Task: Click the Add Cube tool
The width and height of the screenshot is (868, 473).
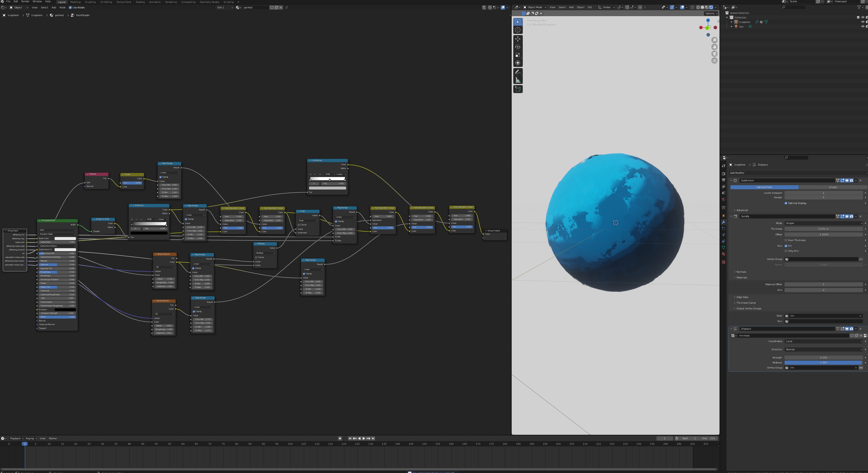Action: point(518,89)
